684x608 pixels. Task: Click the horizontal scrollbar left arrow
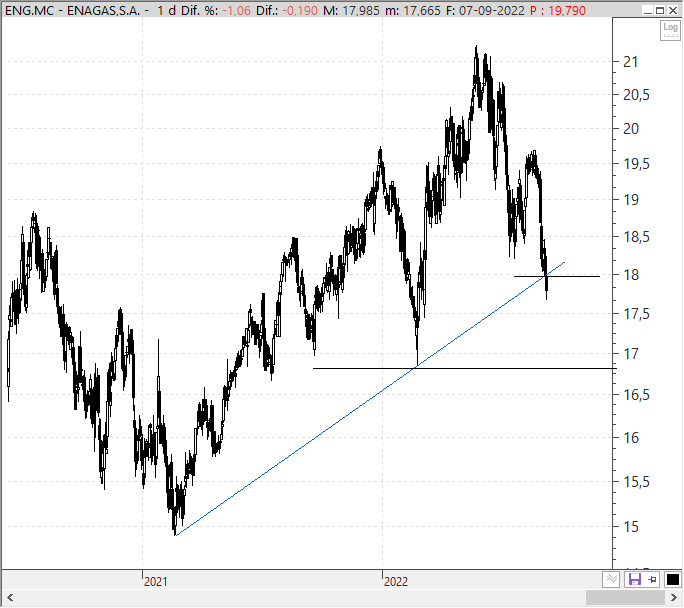coord(10,597)
